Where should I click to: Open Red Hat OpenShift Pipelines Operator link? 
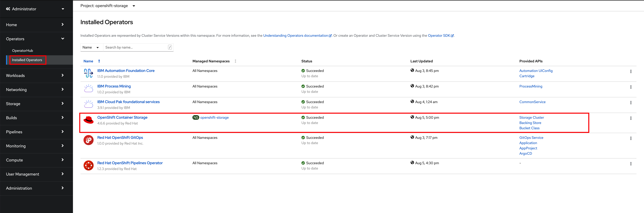click(130, 163)
